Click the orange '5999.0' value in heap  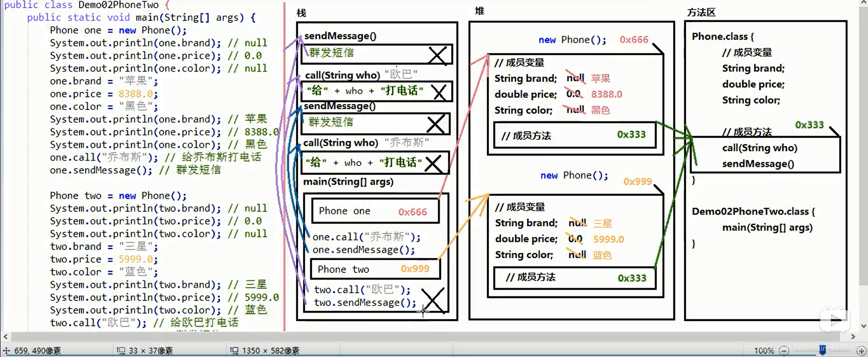pos(608,239)
